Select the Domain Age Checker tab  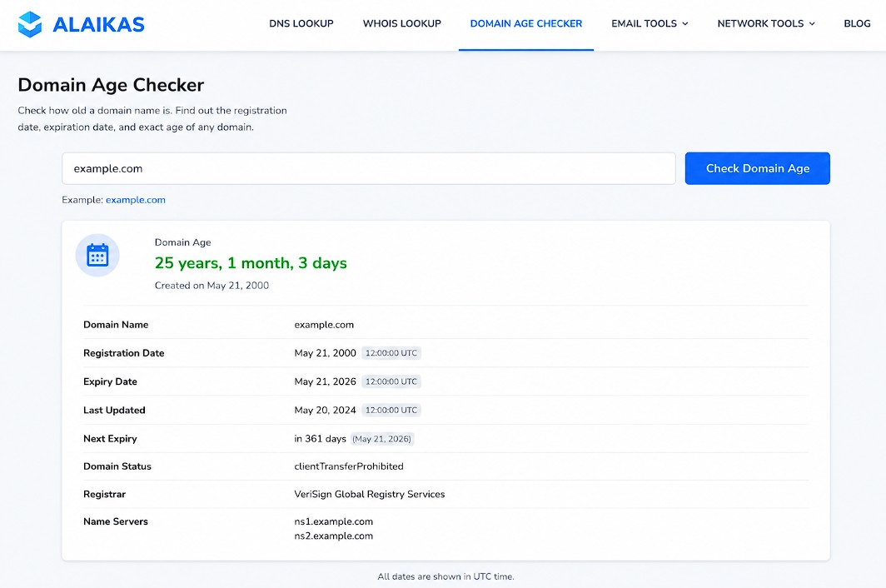pos(526,24)
